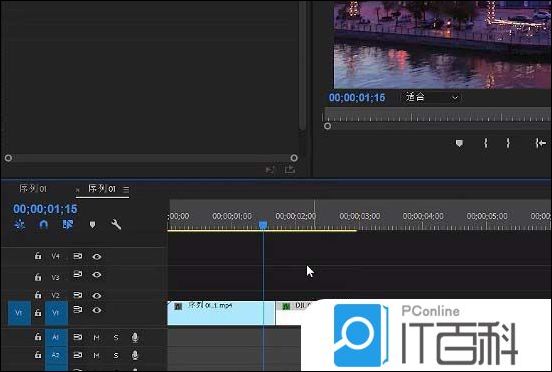Select the 序列 01_1.mp4 clip
This screenshot has height=372, width=552.
221,313
